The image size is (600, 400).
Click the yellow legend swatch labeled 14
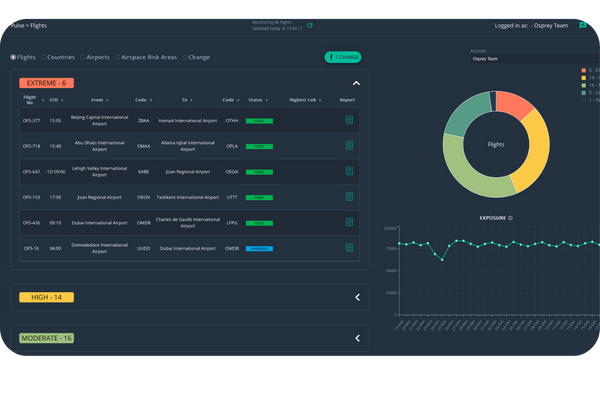point(584,78)
